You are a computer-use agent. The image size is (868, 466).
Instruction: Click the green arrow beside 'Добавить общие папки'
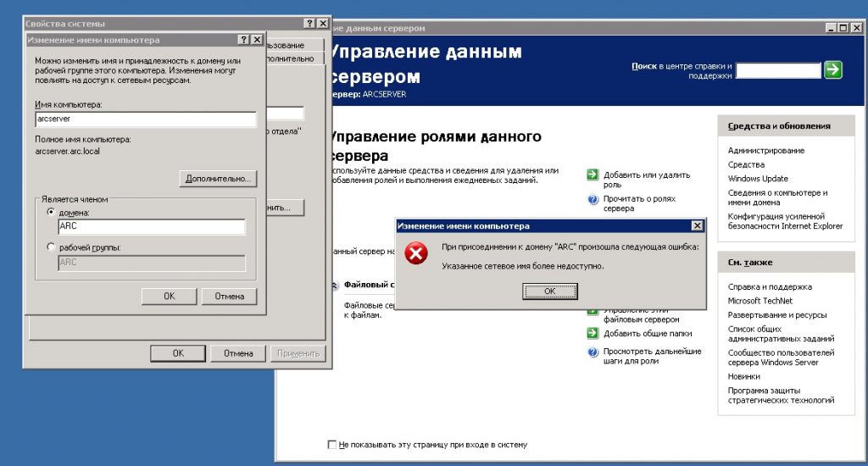pos(593,333)
